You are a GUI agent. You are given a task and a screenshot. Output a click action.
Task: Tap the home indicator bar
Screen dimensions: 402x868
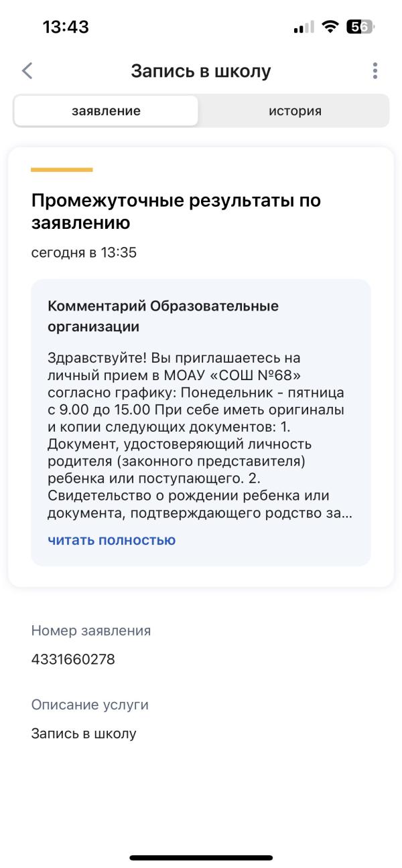click(201, 857)
